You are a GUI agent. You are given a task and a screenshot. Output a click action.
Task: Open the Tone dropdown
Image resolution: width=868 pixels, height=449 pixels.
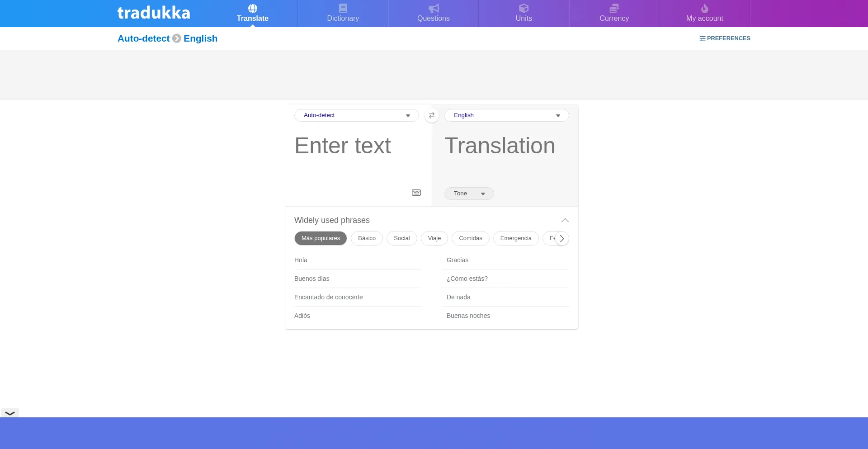point(469,193)
